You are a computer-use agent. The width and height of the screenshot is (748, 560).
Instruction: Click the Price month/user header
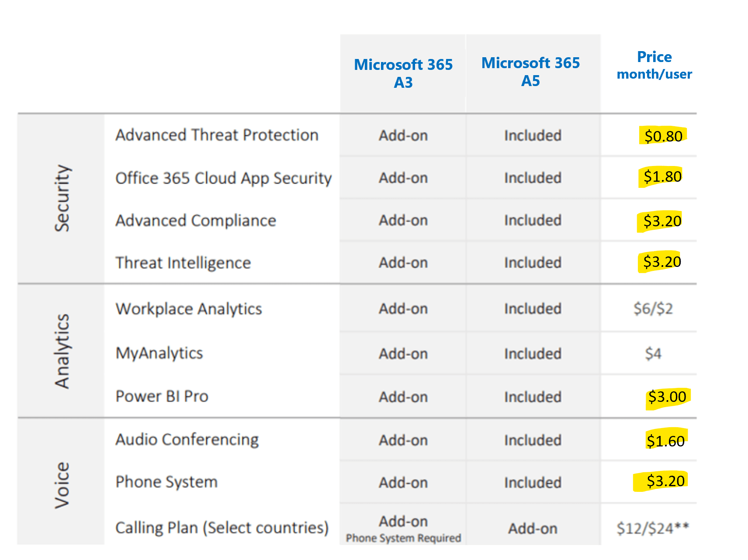point(654,65)
